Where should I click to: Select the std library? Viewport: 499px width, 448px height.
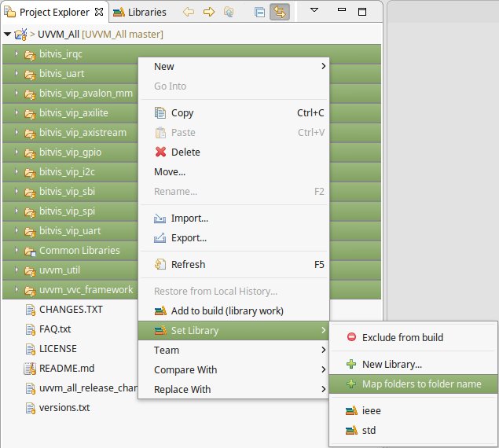click(x=413, y=430)
